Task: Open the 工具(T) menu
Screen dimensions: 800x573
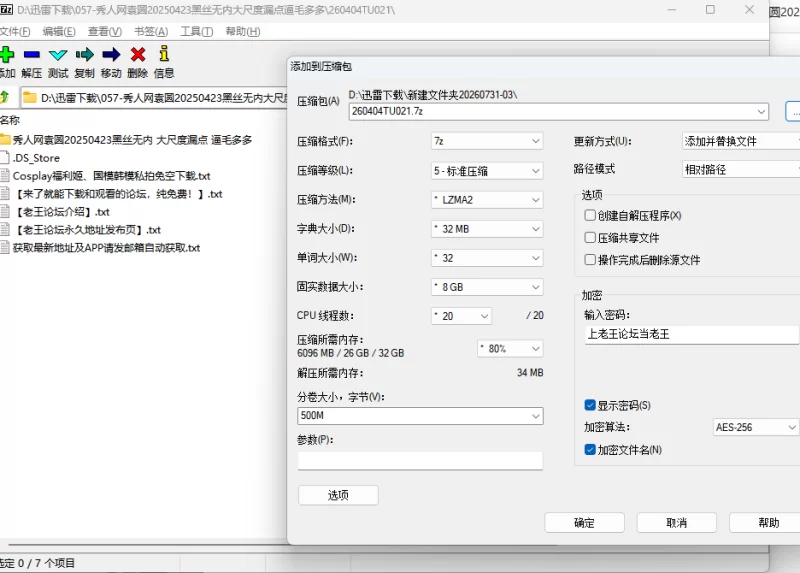Action: pos(196,32)
